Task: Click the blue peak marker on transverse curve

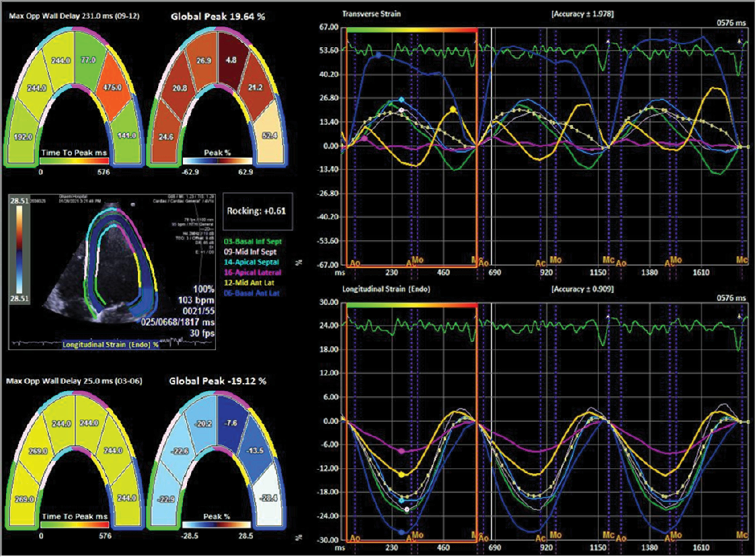Action: [379, 55]
